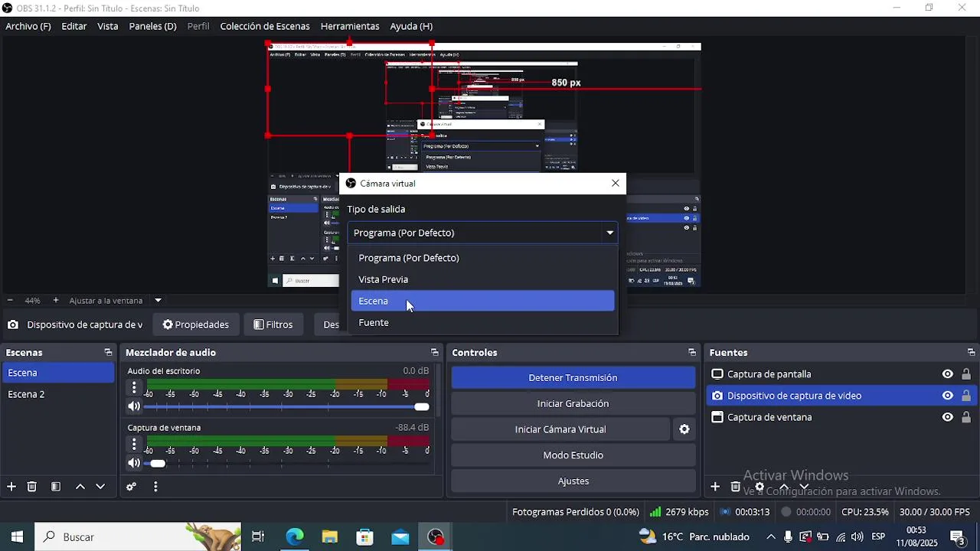Open options dots for Audio del escritorio
This screenshot has height=551, width=980.
coord(134,387)
